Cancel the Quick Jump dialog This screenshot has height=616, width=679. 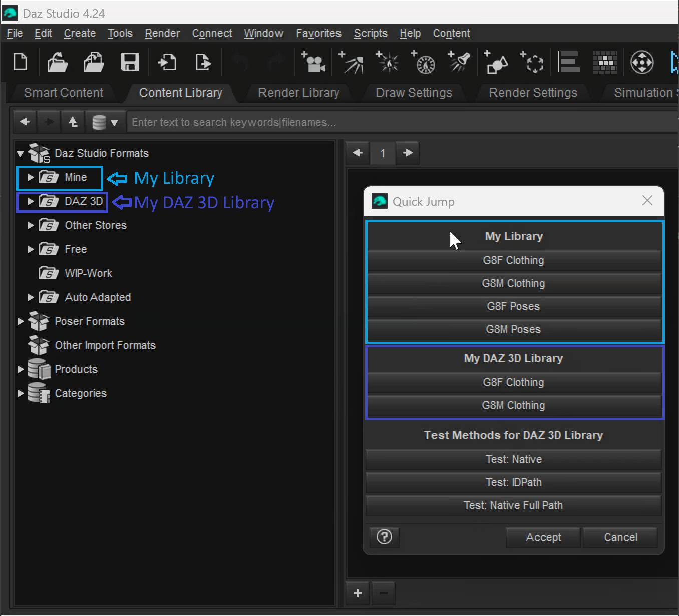pyautogui.click(x=620, y=538)
